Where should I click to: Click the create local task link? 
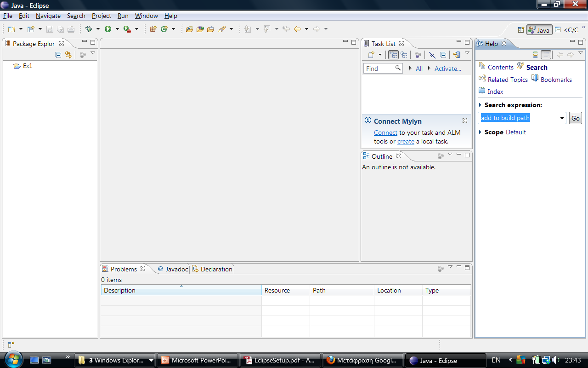point(406,141)
